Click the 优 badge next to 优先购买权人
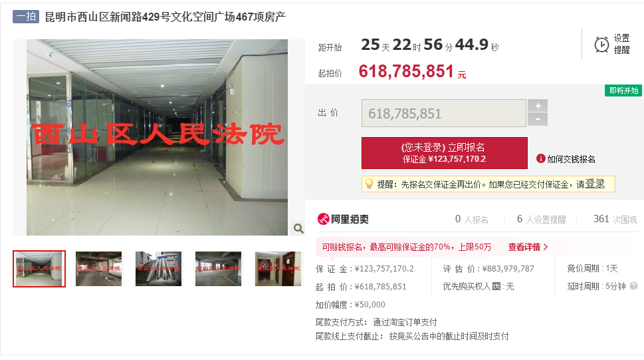Viewport: 644px width, 360px height. click(496, 286)
